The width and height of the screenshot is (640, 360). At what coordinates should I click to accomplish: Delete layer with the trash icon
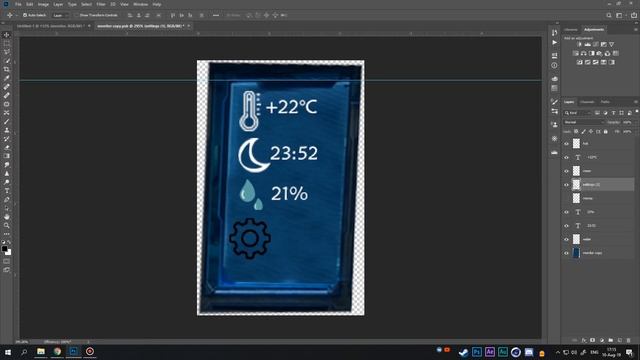click(629, 340)
